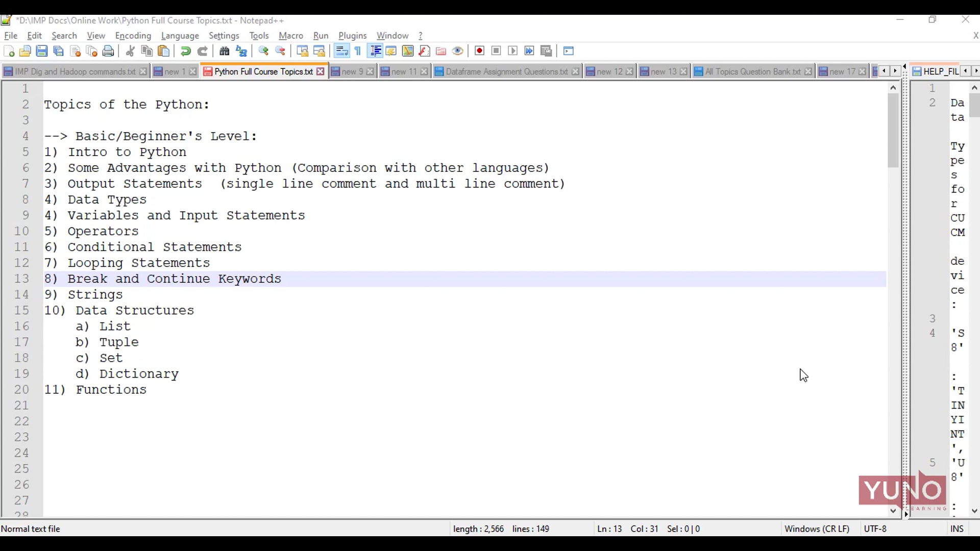Close the new 12 tab
The image size is (980, 551).
tap(629, 71)
